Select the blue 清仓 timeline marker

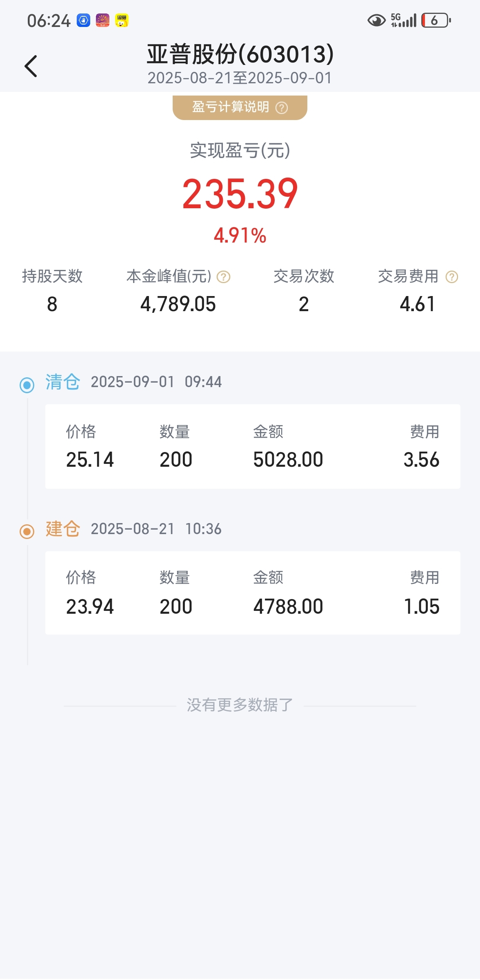27,385
